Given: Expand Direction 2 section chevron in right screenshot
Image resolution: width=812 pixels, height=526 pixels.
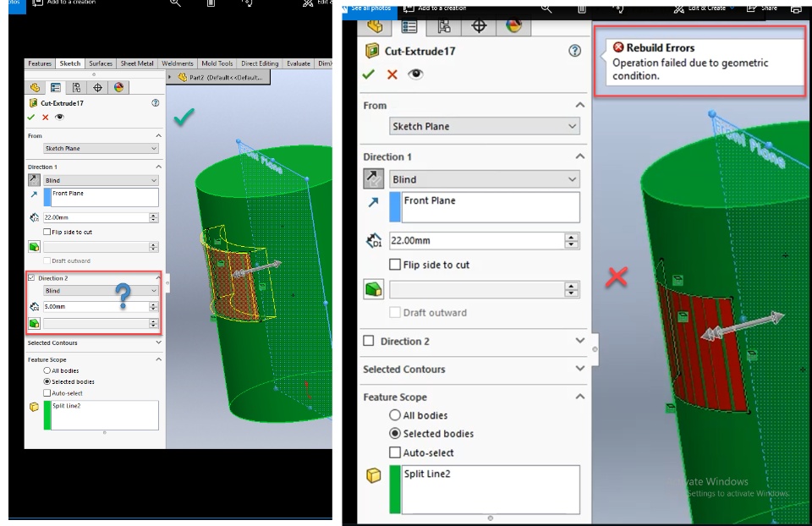Looking at the screenshot, I should coord(580,341).
